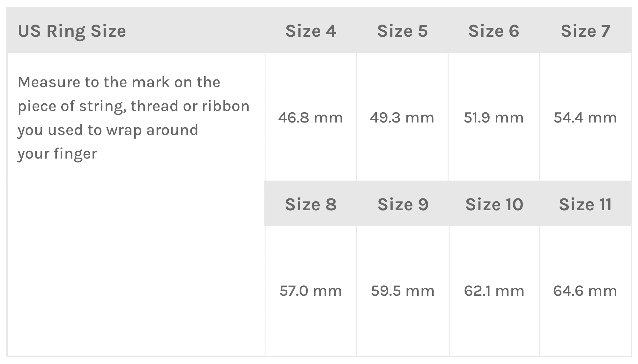This screenshot has height=364, width=638.
Task: Click the Size 6 header cell
Action: click(x=493, y=31)
